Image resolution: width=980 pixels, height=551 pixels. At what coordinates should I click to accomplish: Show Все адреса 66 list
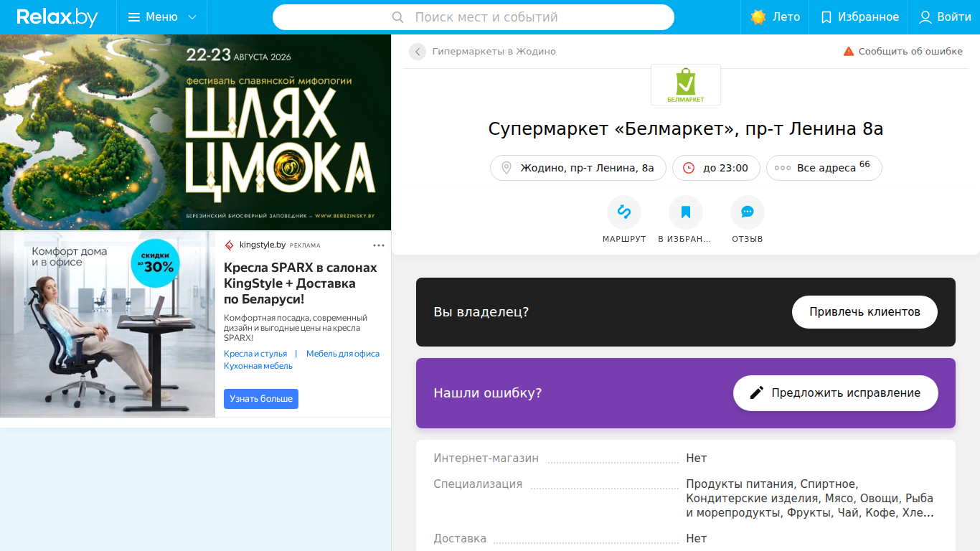[824, 168]
